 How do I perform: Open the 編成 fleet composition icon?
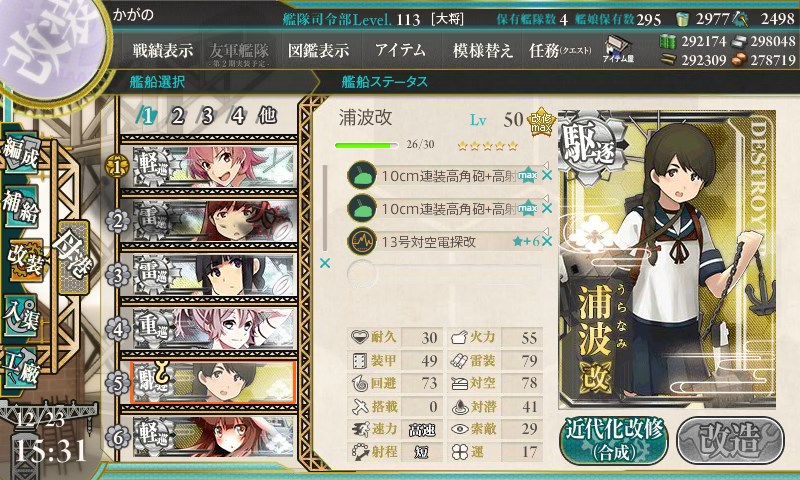tap(20, 154)
